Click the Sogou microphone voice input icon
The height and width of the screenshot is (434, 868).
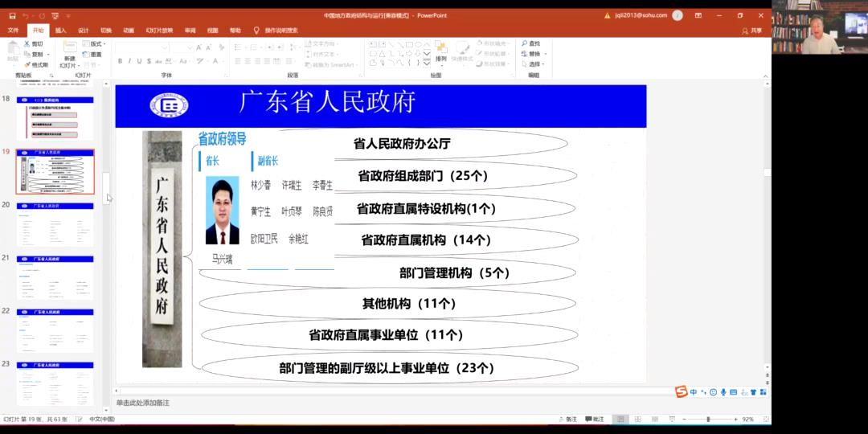pos(723,392)
